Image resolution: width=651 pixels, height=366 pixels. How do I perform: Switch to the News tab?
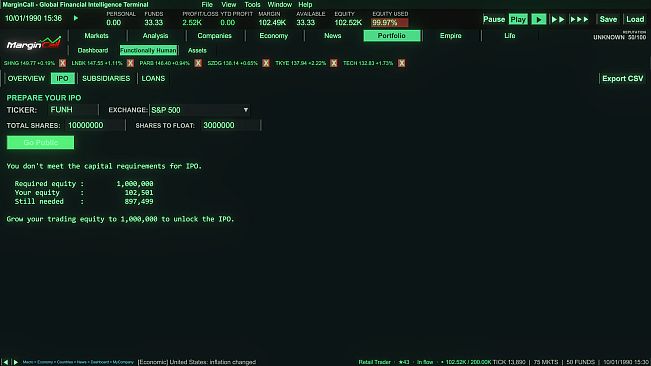(x=333, y=36)
